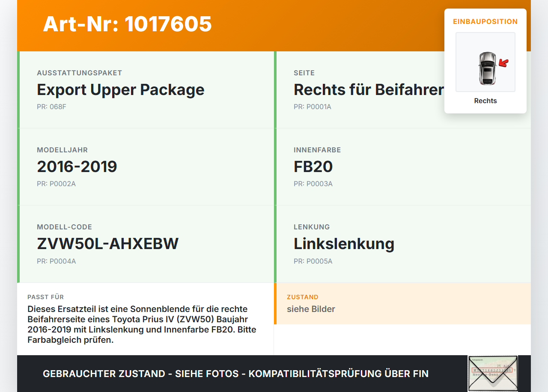Click the PASST FÜR description text
The image size is (548, 392).
[142, 324]
